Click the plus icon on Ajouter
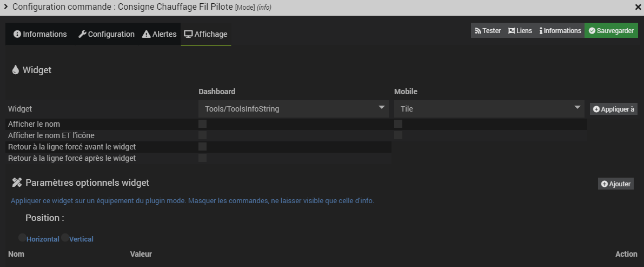Viewport: 644px width, 267px height. (x=604, y=184)
